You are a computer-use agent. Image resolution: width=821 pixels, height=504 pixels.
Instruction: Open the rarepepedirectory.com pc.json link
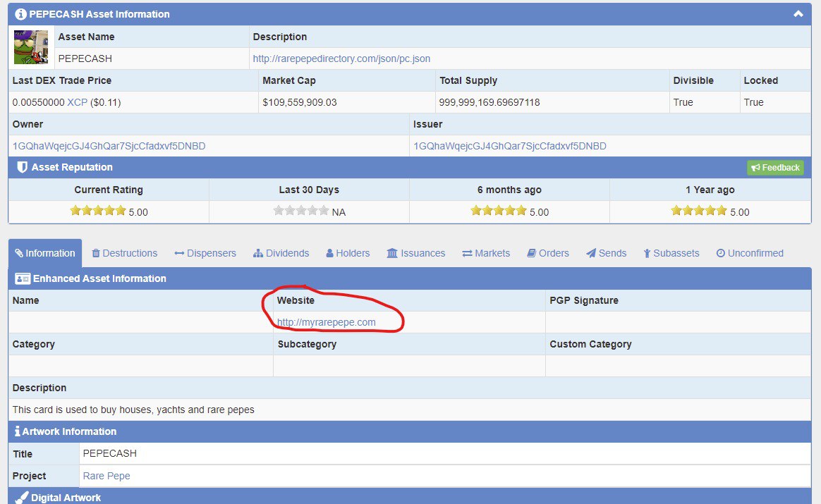click(341, 59)
